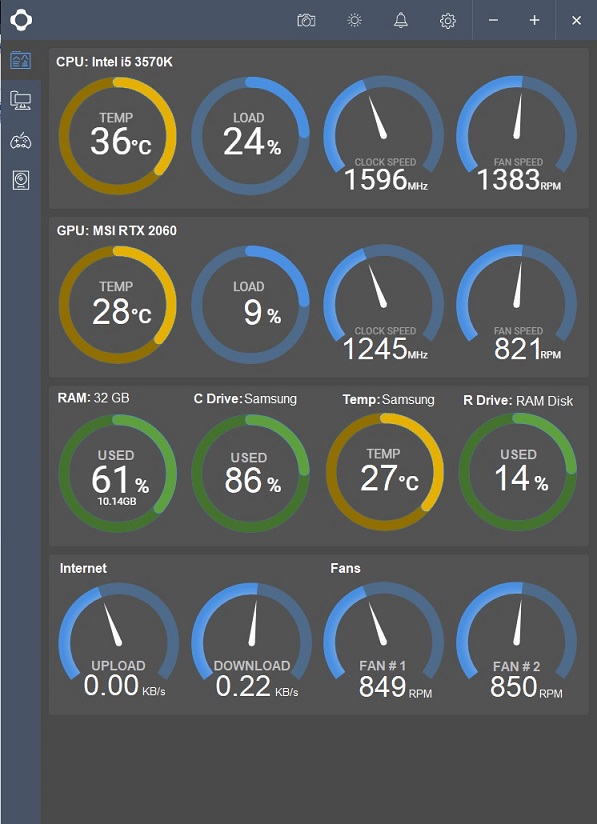Click the GPU load 9% gauge

(x=251, y=305)
